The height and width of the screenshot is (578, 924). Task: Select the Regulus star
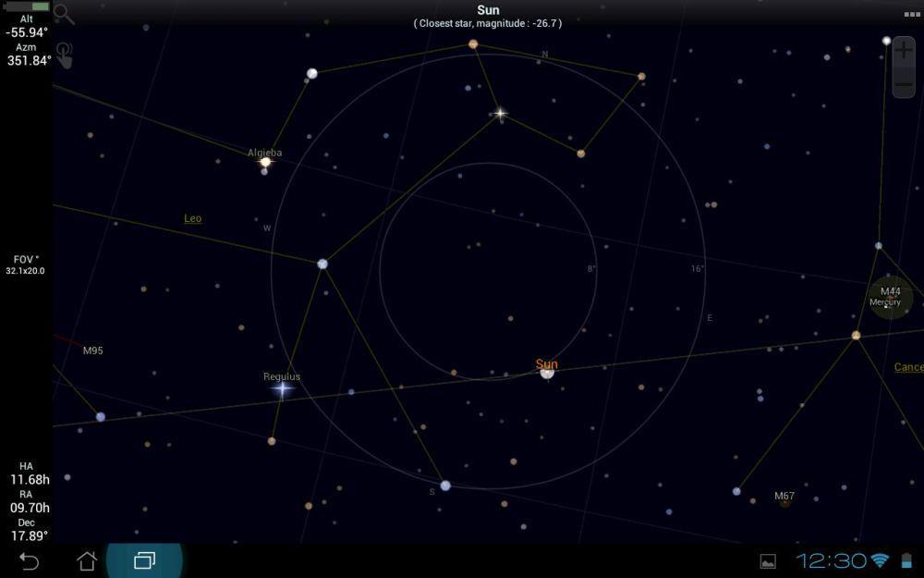[x=282, y=388]
